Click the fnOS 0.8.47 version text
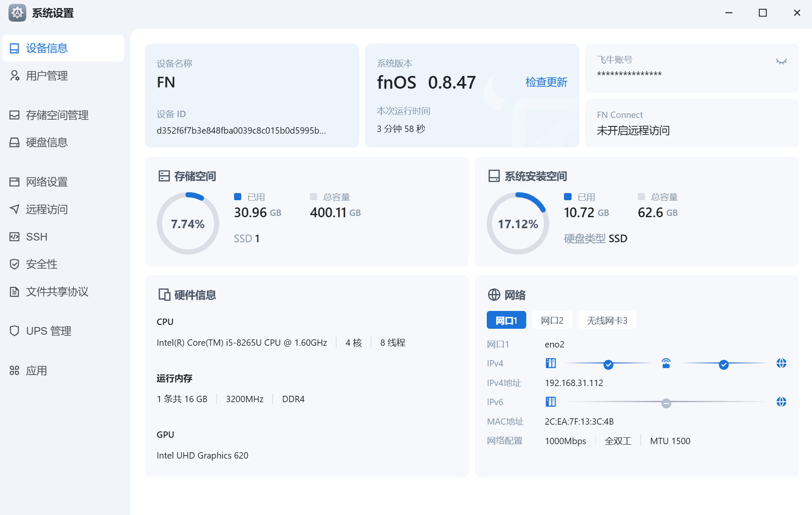Viewport: 812px width, 515px height. click(x=426, y=82)
